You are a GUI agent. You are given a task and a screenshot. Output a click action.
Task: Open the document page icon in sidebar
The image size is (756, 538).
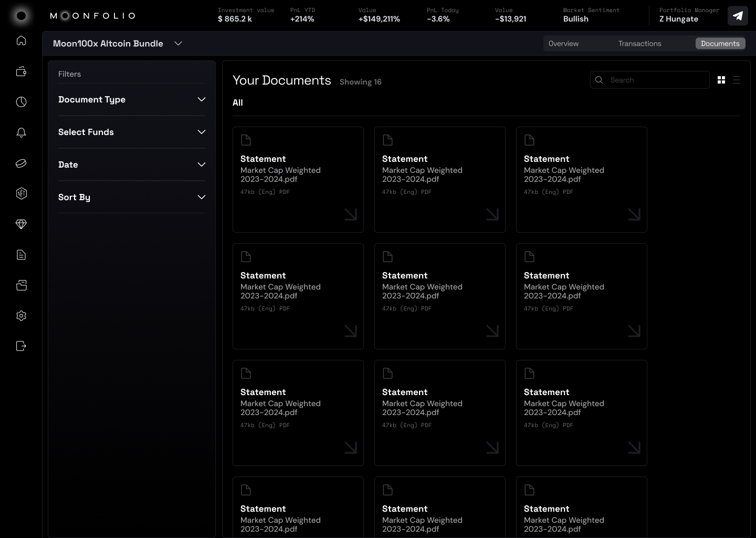click(x=21, y=255)
